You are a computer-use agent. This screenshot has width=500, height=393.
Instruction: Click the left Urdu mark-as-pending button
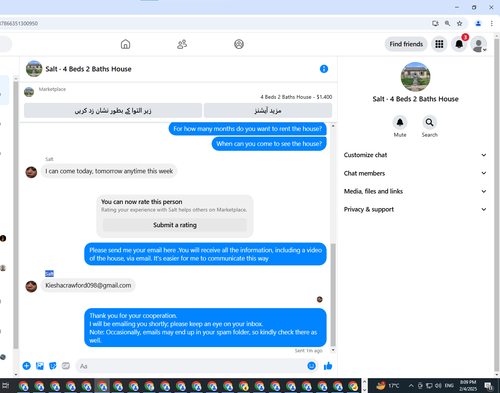coord(113,110)
